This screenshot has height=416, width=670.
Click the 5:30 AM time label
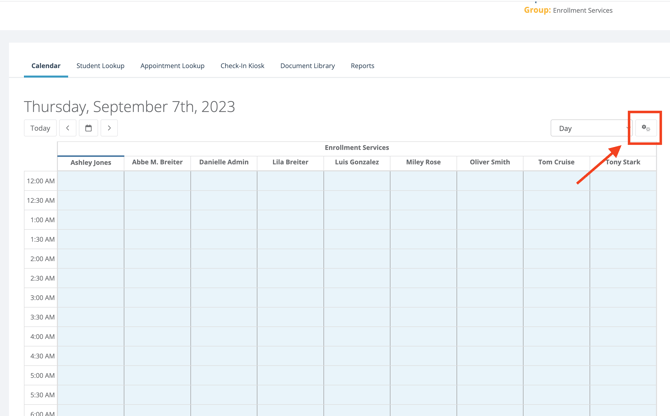[x=42, y=395]
